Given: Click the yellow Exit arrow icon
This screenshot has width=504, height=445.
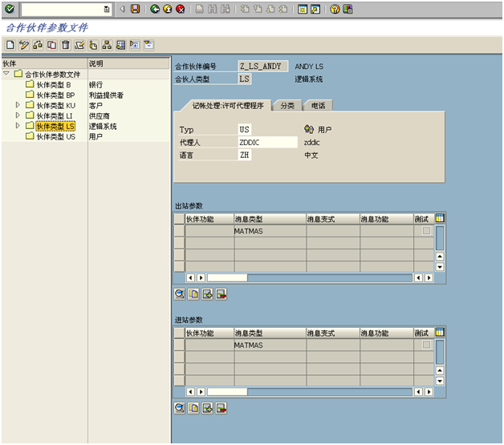Looking at the screenshot, I should tap(168, 9).
